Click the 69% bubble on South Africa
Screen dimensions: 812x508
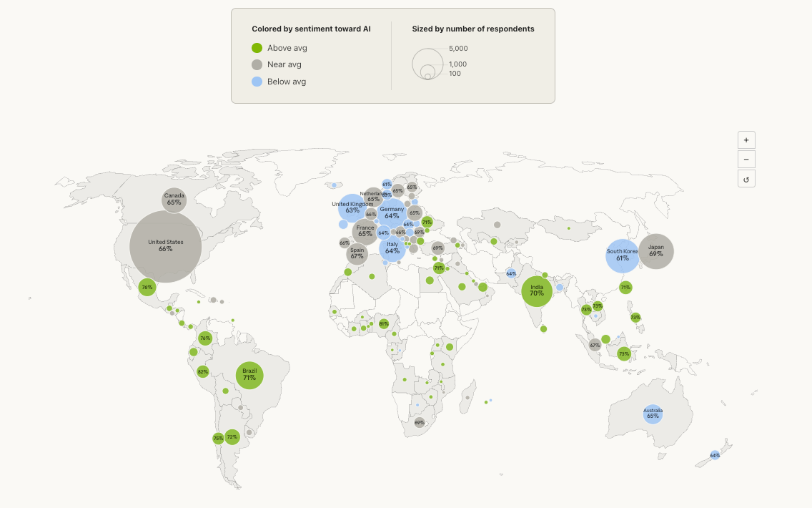point(419,422)
